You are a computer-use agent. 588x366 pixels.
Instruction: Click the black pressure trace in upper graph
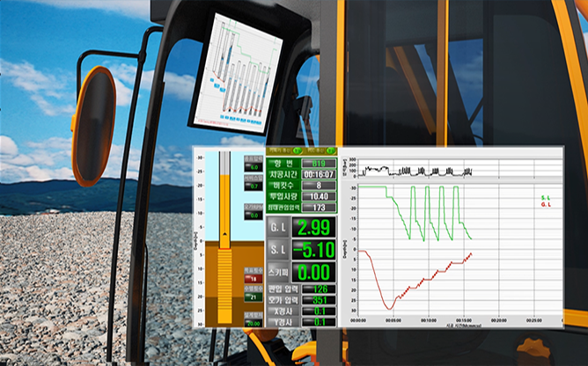click(x=415, y=172)
